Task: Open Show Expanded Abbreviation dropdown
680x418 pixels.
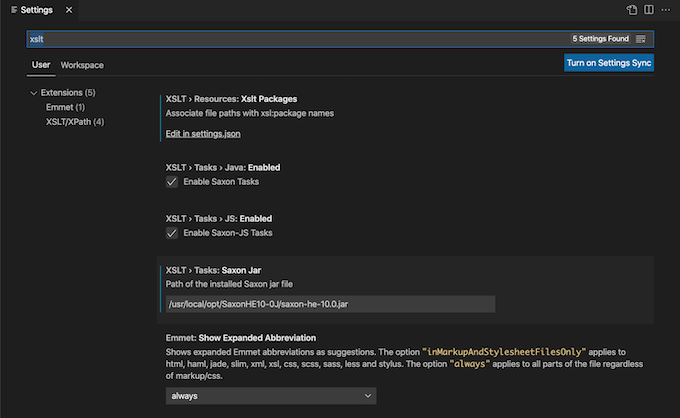Action: (271, 396)
